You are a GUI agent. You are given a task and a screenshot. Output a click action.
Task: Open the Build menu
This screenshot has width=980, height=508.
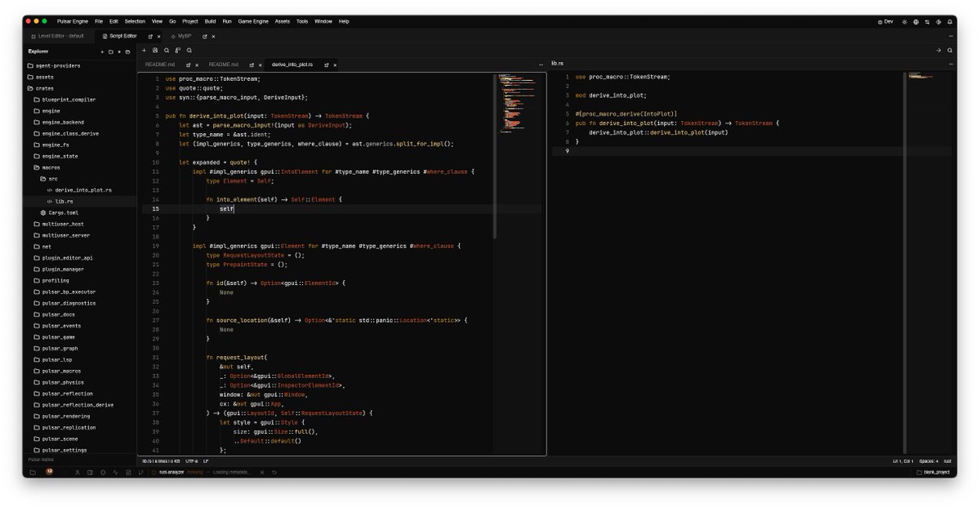(x=211, y=21)
